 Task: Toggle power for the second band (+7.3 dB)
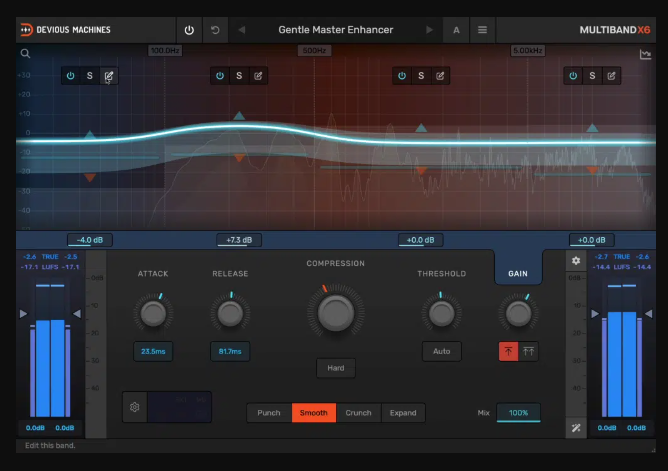(x=220, y=76)
